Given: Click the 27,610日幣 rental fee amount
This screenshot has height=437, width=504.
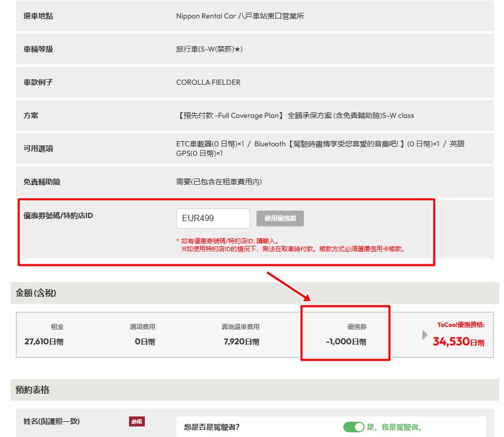Looking at the screenshot, I should [44, 342].
